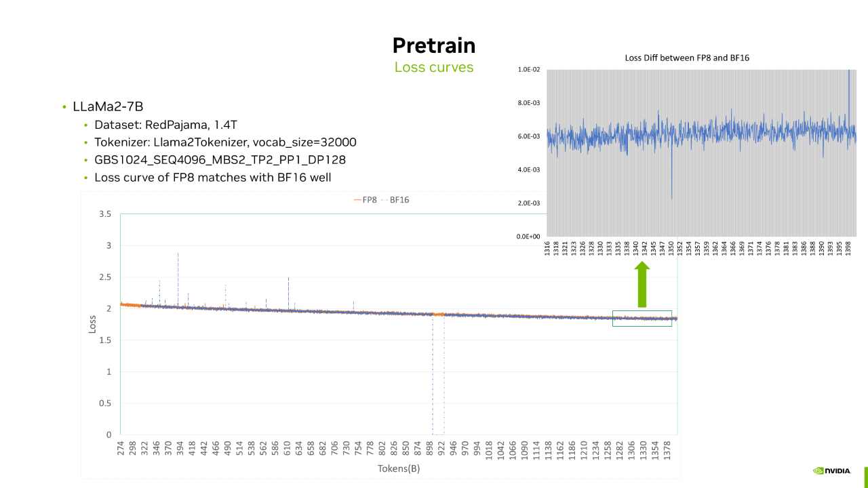Click the NVIDIA logo icon
The height and width of the screenshot is (488, 868).
click(x=827, y=470)
